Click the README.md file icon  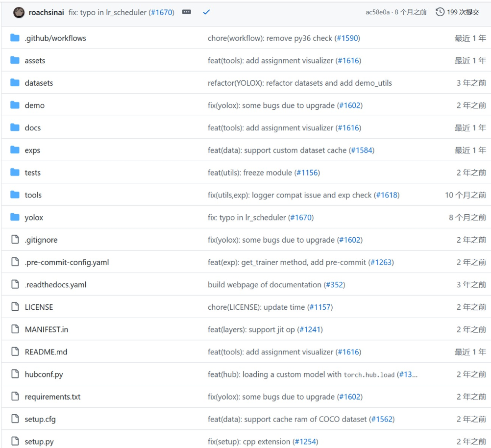15,352
